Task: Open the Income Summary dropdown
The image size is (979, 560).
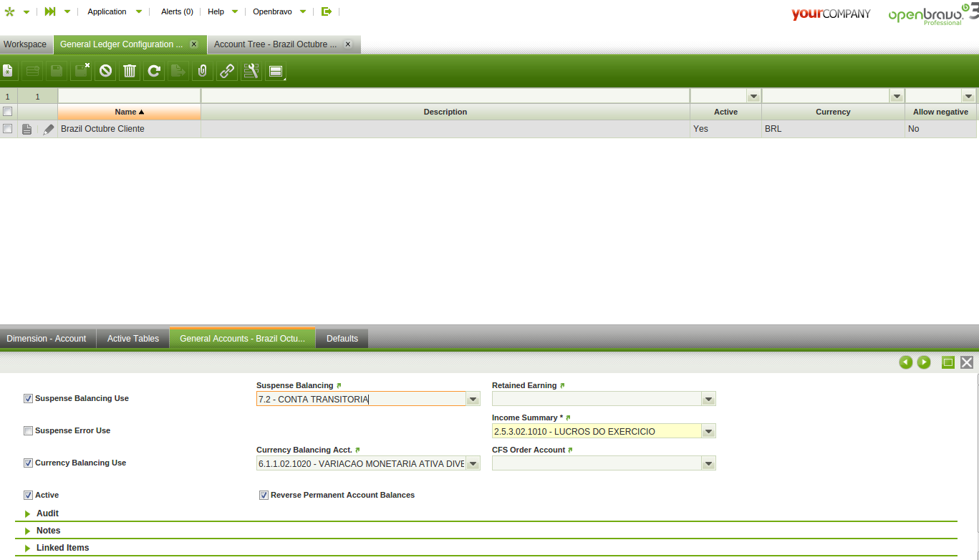Action: 708,431
